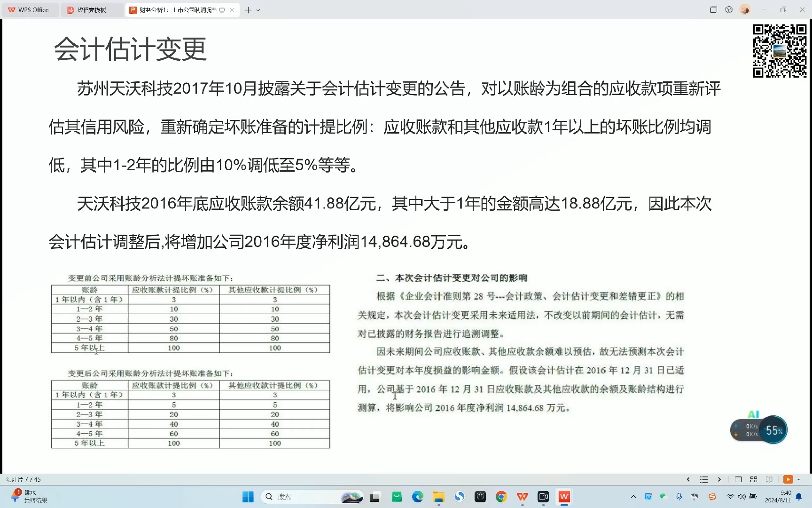Open the red WPS Office taskbar icon
This screenshot has height=508, width=812.
click(522, 497)
